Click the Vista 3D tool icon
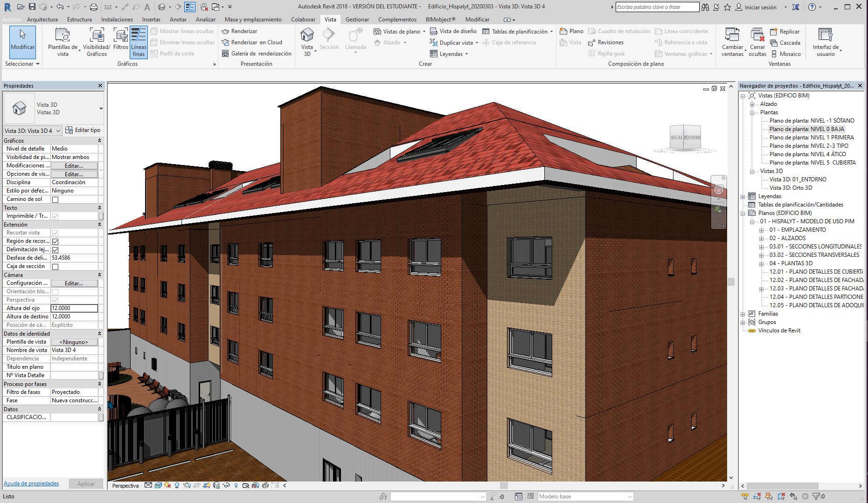Screen dimensions: 868x503 point(307,36)
